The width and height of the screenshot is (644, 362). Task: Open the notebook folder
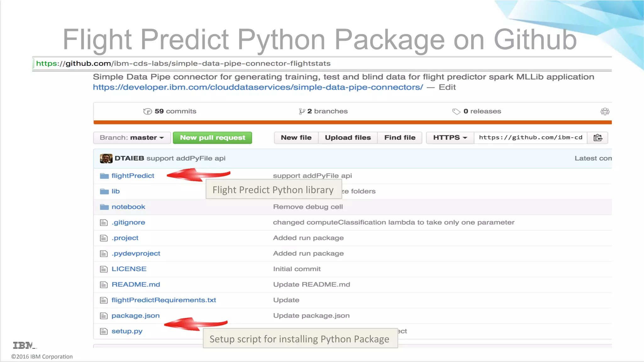coord(128,207)
